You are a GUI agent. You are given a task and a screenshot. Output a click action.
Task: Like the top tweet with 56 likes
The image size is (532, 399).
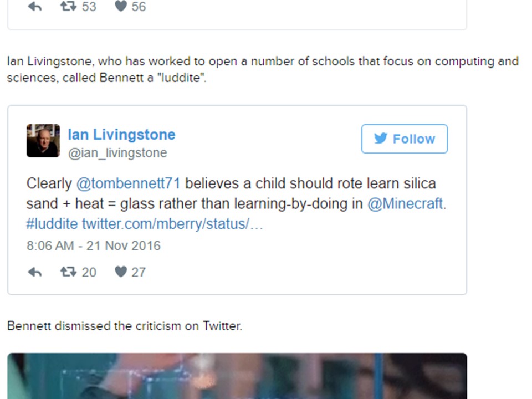click(x=121, y=6)
